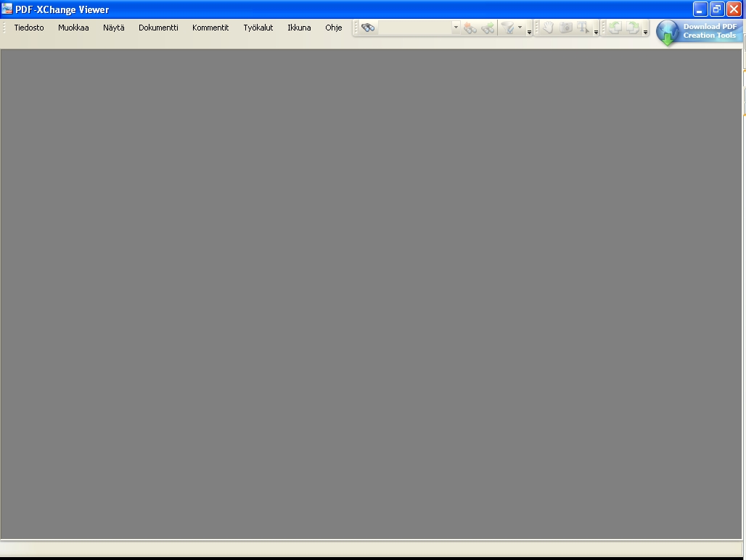This screenshot has height=560, width=746.
Task: Restore down the PDF-XChange Viewer window
Action: (716, 9)
